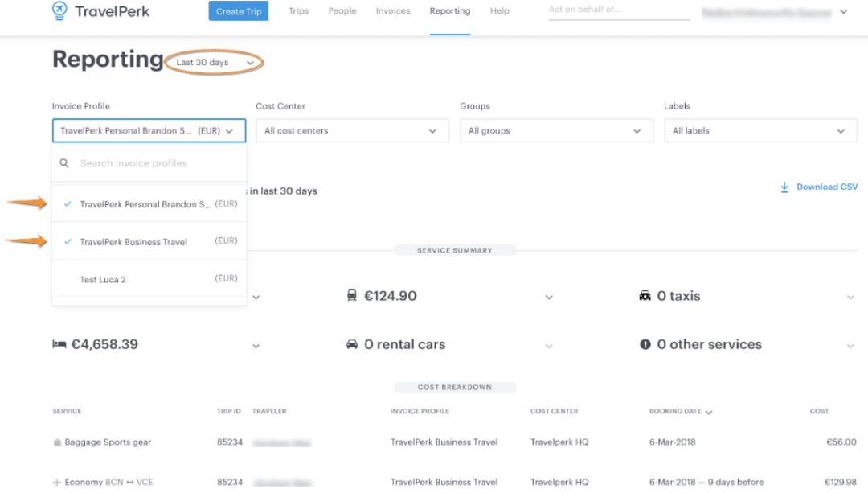Open the Invoices section
This screenshot has width=868, height=493.
click(x=393, y=11)
